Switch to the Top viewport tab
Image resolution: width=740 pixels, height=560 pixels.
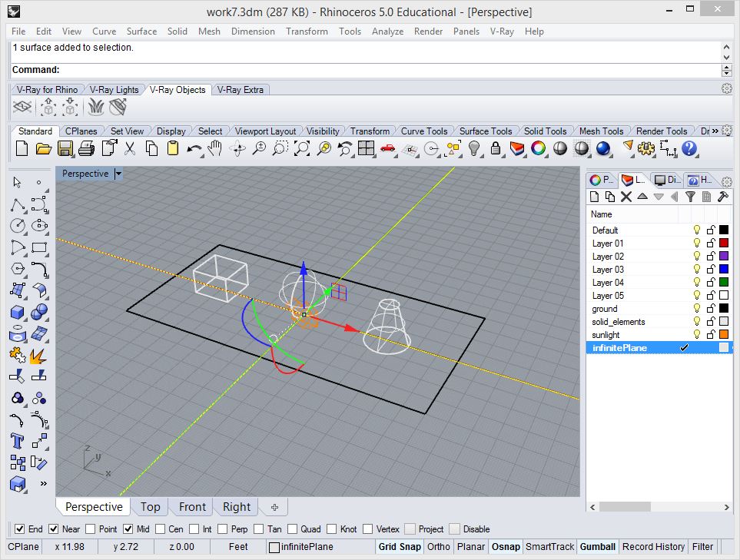tap(150, 507)
